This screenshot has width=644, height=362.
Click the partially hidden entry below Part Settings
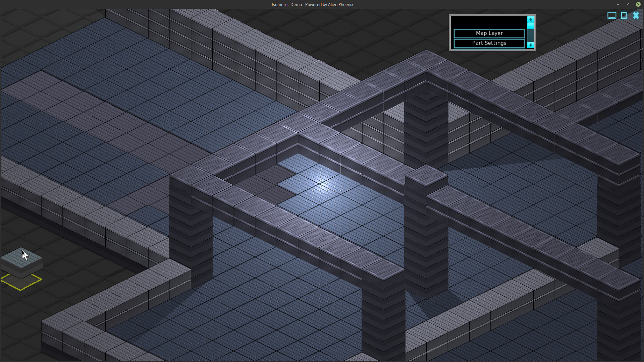(x=489, y=49)
